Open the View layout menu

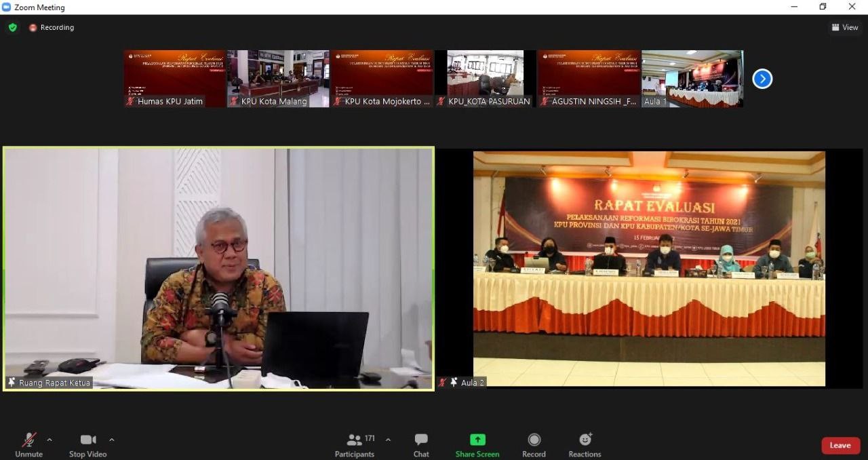click(x=845, y=27)
